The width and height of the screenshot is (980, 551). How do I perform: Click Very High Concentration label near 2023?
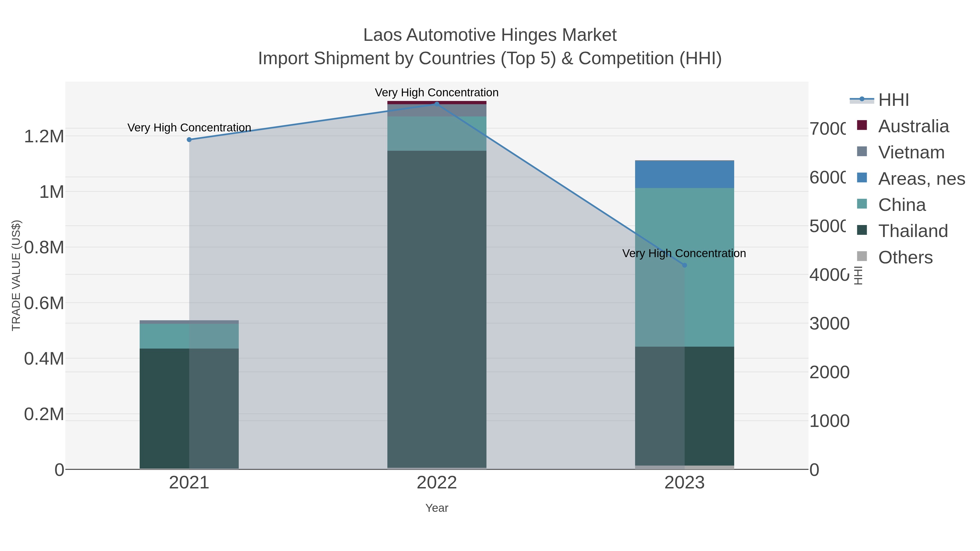[684, 253]
